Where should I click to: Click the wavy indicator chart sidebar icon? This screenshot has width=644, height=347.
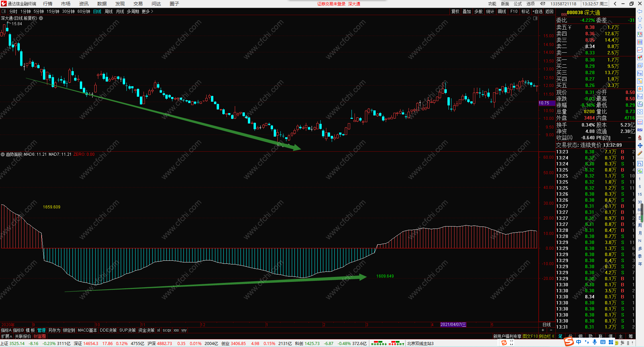(x=640, y=122)
